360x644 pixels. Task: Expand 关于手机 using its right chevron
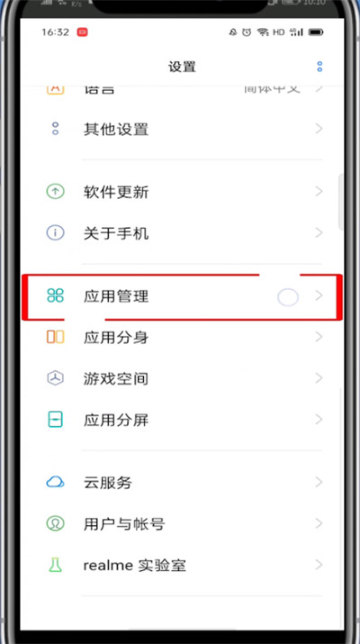(x=319, y=233)
